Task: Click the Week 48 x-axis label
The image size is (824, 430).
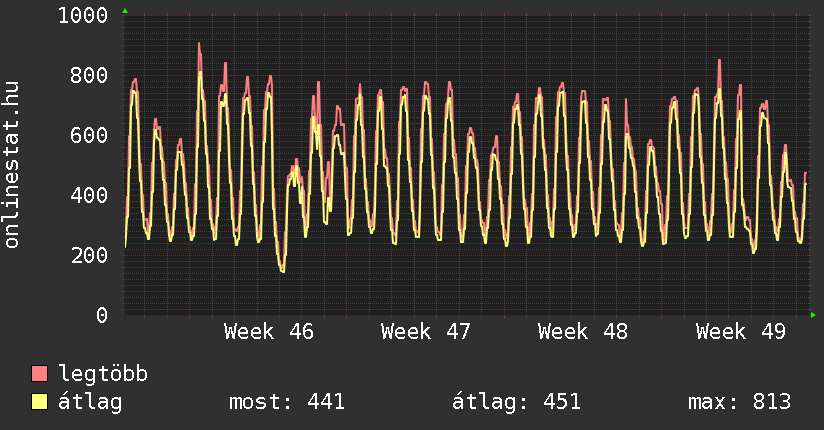Action: pyautogui.click(x=583, y=331)
